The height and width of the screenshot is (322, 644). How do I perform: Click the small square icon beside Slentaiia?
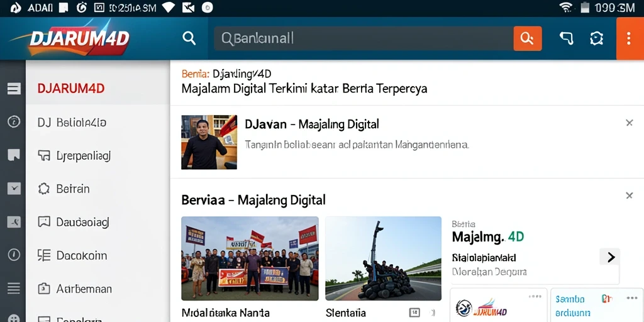[x=414, y=313]
